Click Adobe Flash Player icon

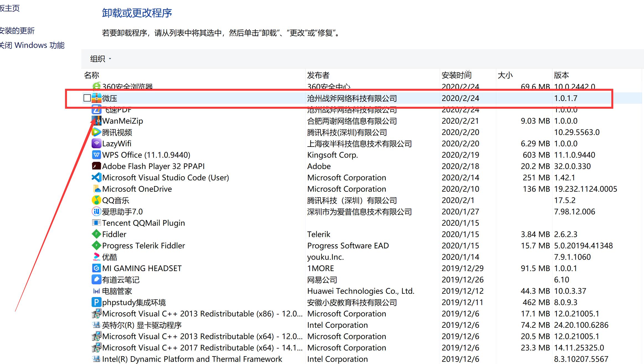click(x=96, y=166)
